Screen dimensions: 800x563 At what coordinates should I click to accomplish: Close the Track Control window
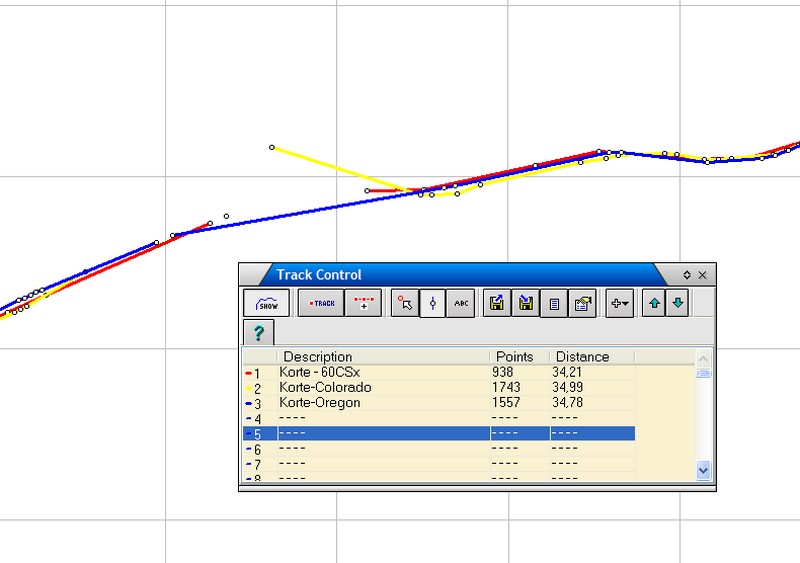pyautogui.click(x=703, y=275)
